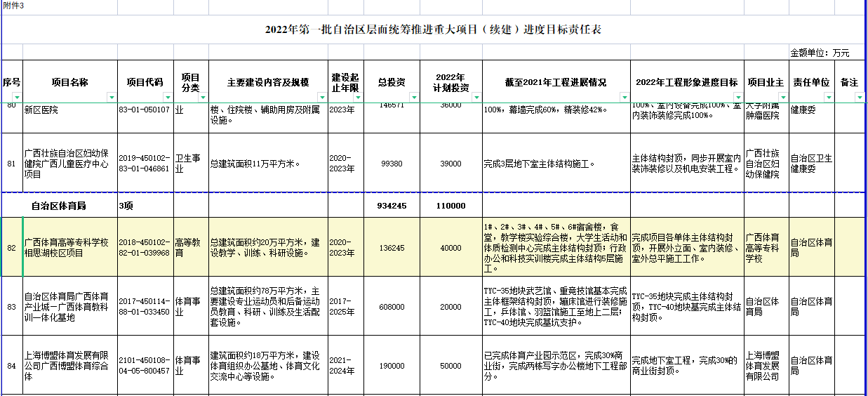Expand the 项目代码 column filter

click(167, 97)
